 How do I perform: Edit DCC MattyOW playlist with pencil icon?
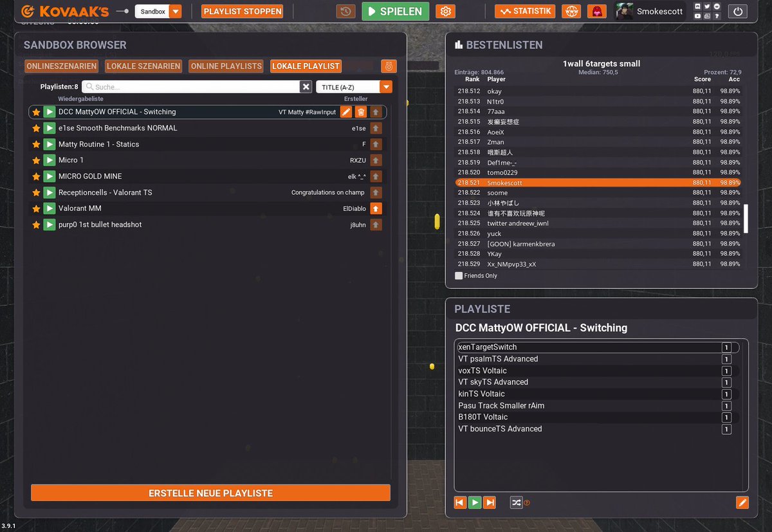click(346, 112)
